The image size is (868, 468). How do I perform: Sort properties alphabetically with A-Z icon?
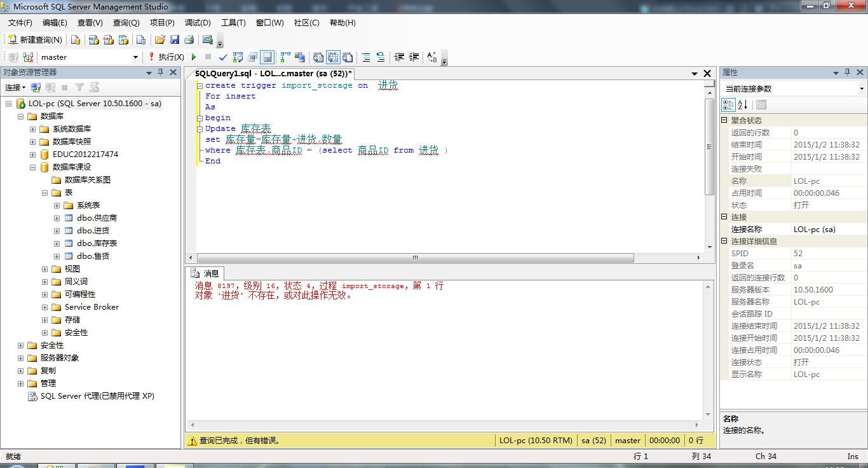point(742,105)
